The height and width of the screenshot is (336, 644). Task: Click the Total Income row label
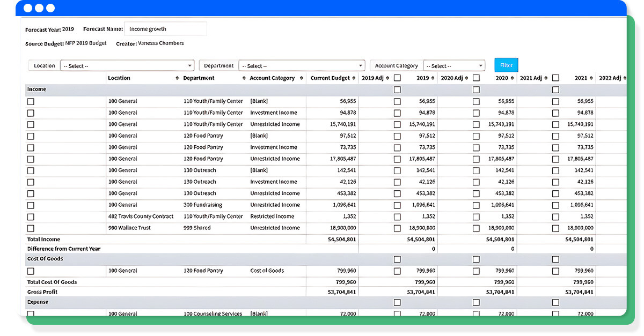click(x=44, y=240)
